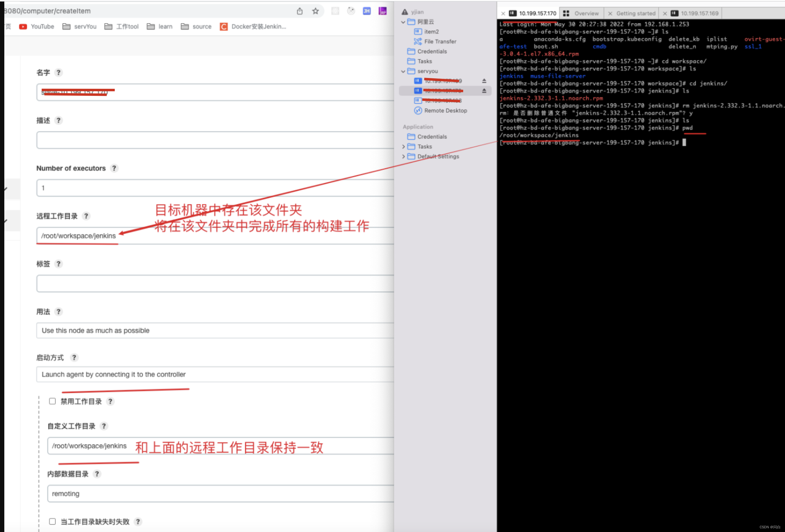This screenshot has width=785, height=532.
Task: Open the 用法 usage dropdown
Action: click(x=216, y=330)
